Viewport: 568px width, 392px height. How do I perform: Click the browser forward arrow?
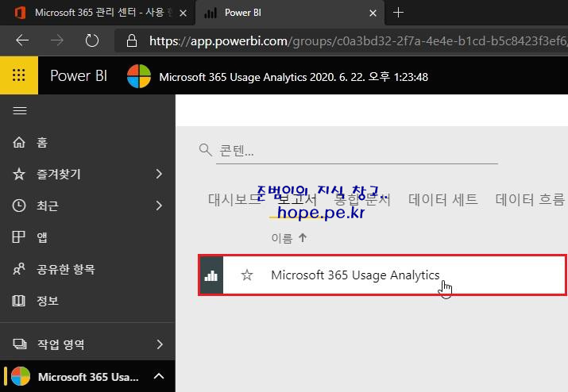pyautogui.click(x=57, y=40)
